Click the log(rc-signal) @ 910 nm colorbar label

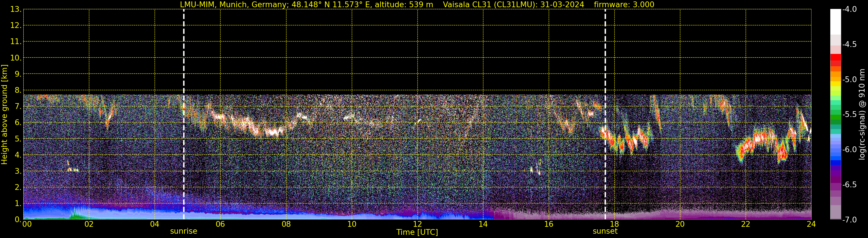pos(862,114)
